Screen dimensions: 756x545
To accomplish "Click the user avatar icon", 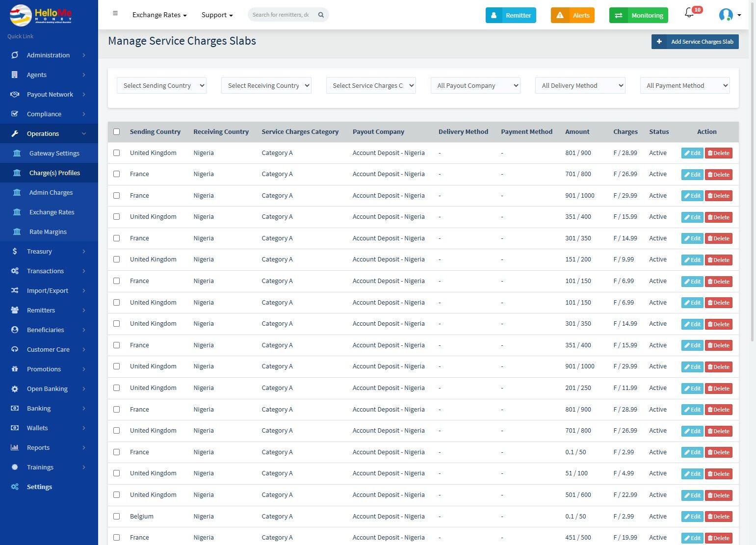I will tap(726, 15).
